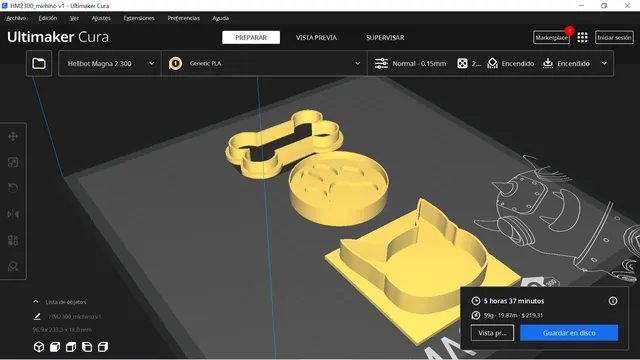Click Guardar en disco button
This screenshot has width=640, height=360.
click(x=569, y=333)
